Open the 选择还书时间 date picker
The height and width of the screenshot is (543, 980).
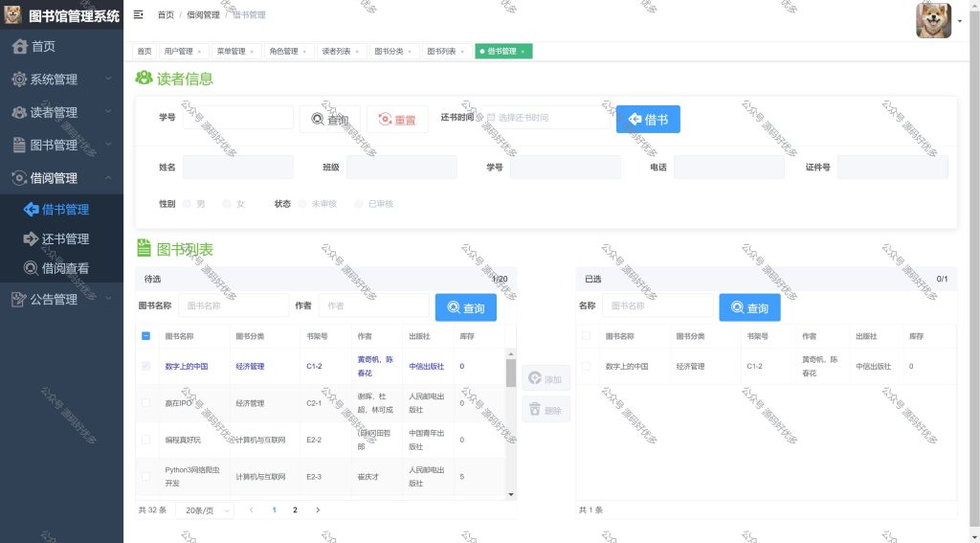point(546,118)
